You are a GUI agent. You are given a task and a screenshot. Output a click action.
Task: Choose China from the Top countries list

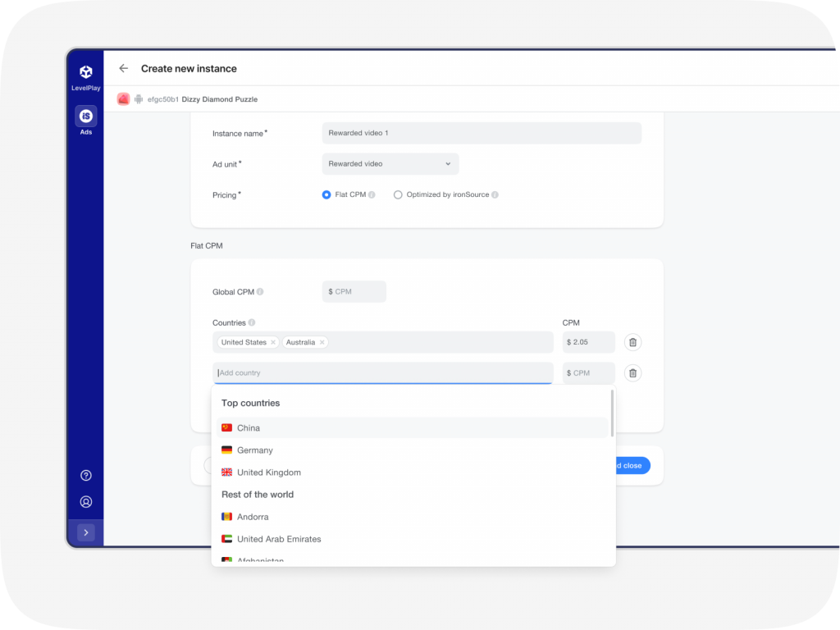(x=249, y=428)
